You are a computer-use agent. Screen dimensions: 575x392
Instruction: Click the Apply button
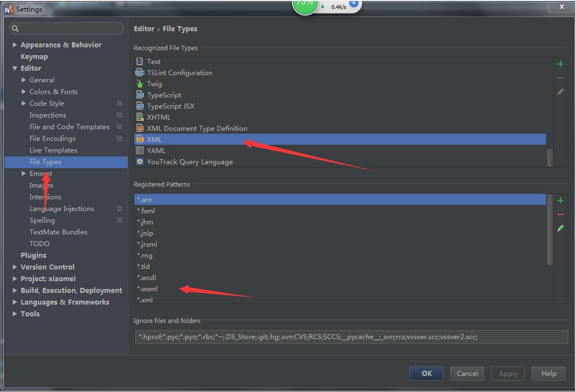pyautogui.click(x=508, y=373)
